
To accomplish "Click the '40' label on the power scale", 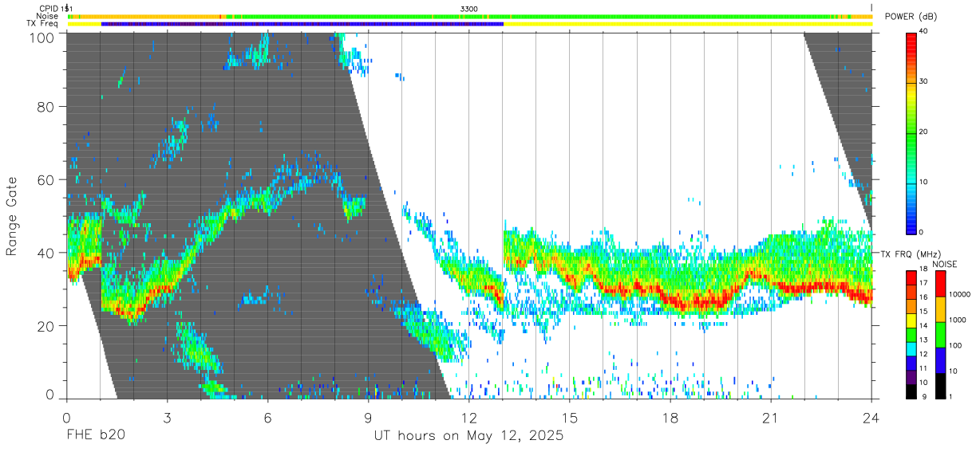I will click(924, 32).
